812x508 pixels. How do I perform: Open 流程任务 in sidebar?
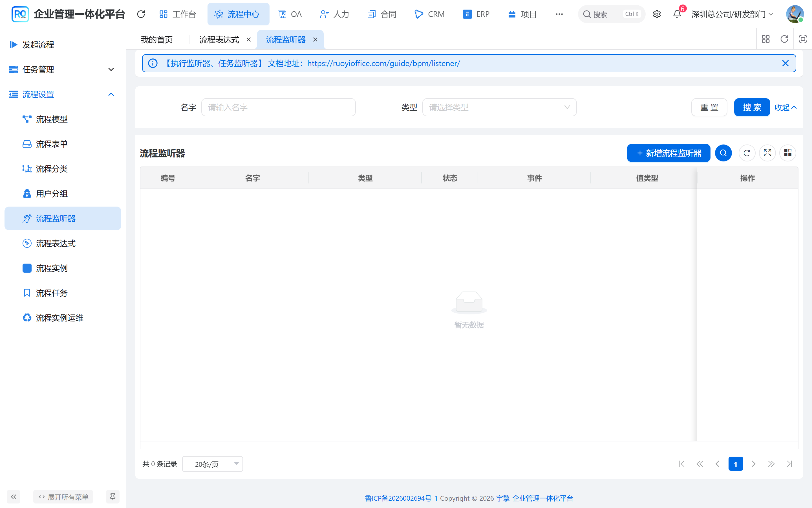(63, 293)
